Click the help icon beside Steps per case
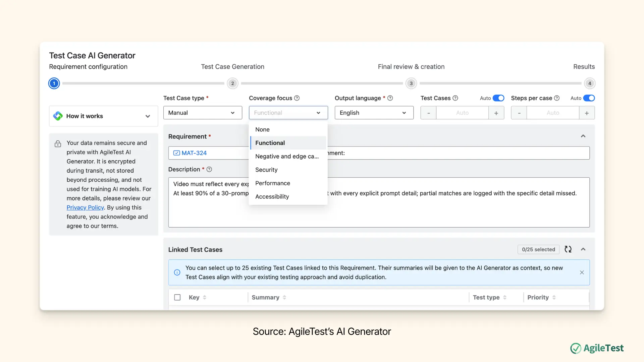The width and height of the screenshot is (644, 362). coord(557,98)
